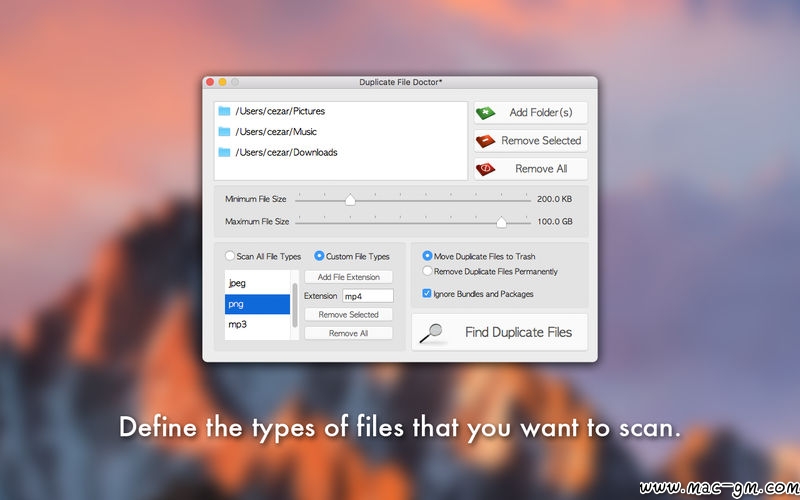Select mp3 in the extension list
Screen dimensions: 800x500
click(x=258, y=324)
